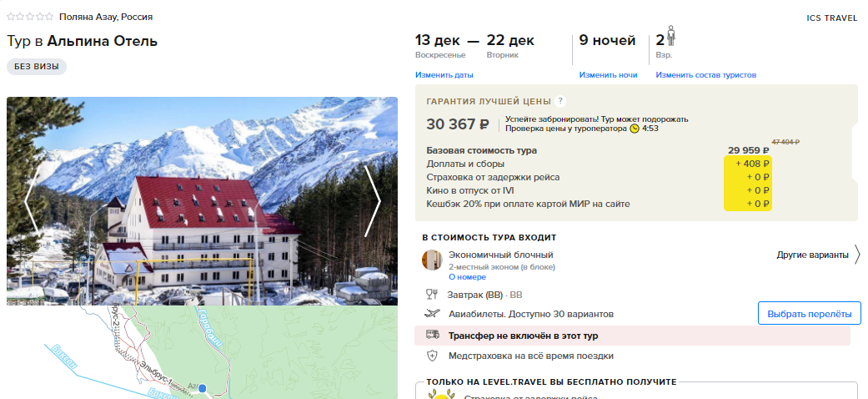Image resolution: width=868 pixels, height=399 pixels.
Task: Go to the previous hotel photo using the left arrow
Action: [x=32, y=201]
